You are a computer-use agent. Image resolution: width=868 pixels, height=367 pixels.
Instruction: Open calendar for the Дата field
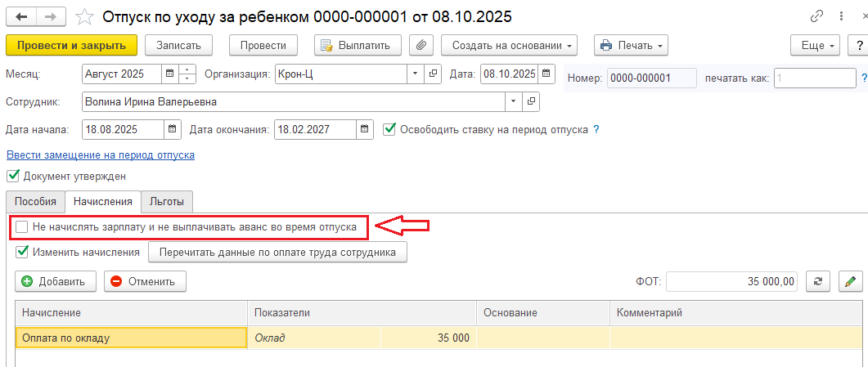pos(546,74)
